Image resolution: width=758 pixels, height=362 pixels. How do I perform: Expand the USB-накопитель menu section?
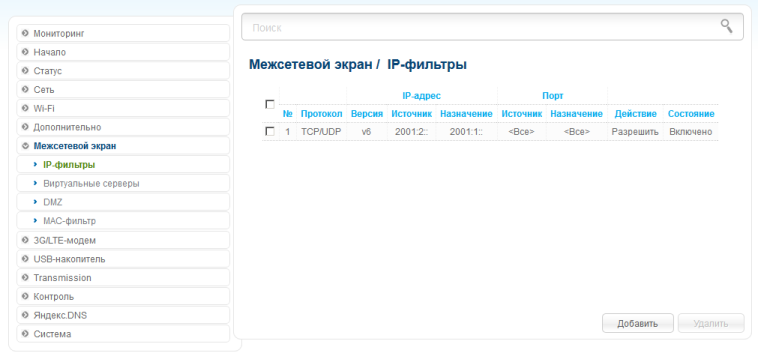(123, 259)
